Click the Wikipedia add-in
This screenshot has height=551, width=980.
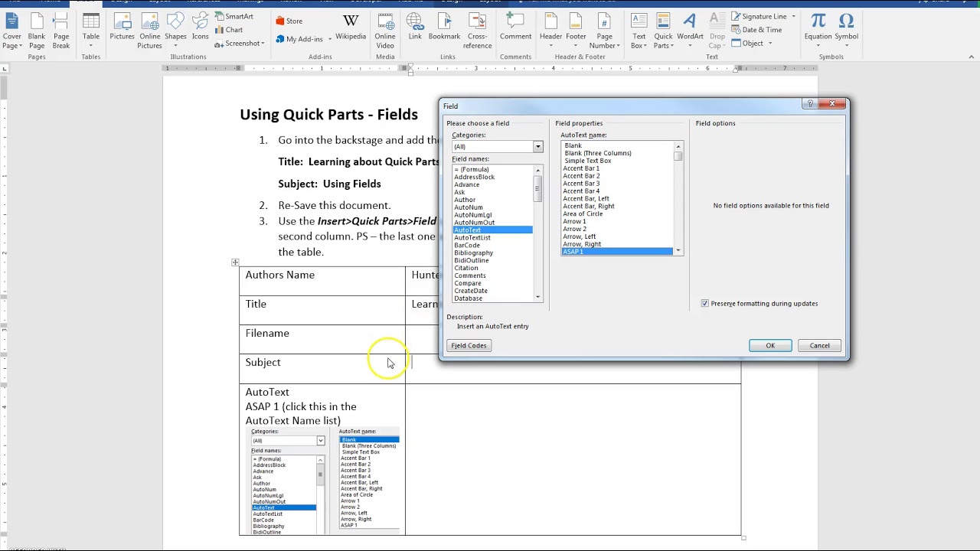pyautogui.click(x=351, y=28)
